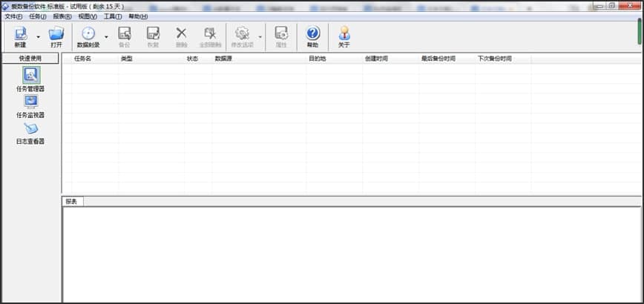644x304 pixels.
Task: Click the 快速使用 panel header button
Action: 30,59
